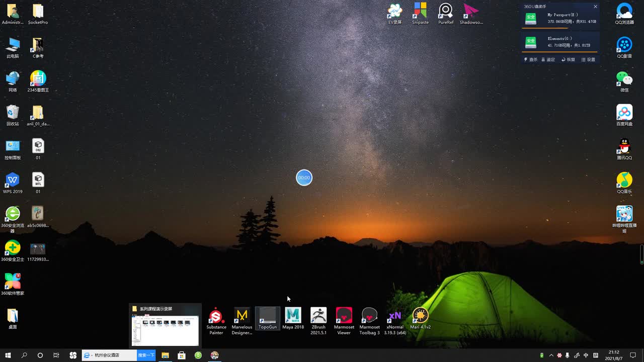Screen dimensions: 644x362
Task: Launch Marvelous Designer from the desktop
Action: coord(242,321)
